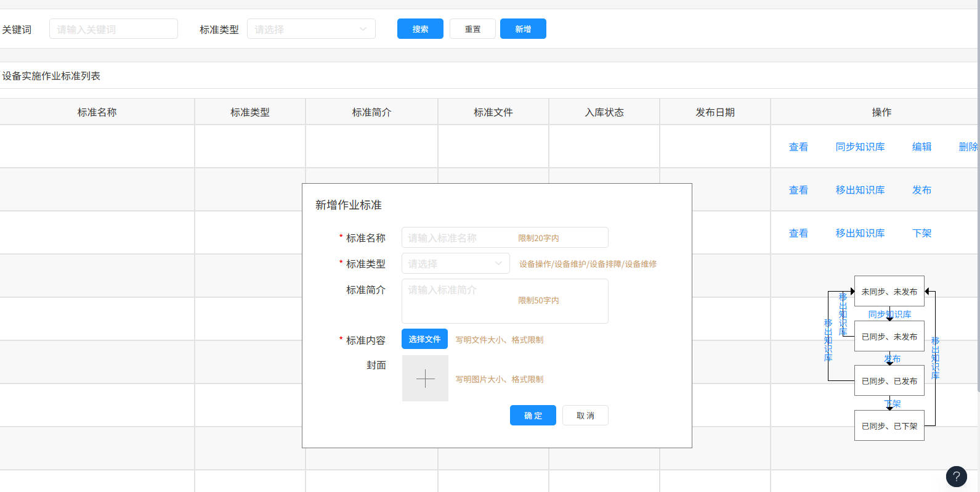
Task: Click the blue 搜索 button
Action: point(420,29)
